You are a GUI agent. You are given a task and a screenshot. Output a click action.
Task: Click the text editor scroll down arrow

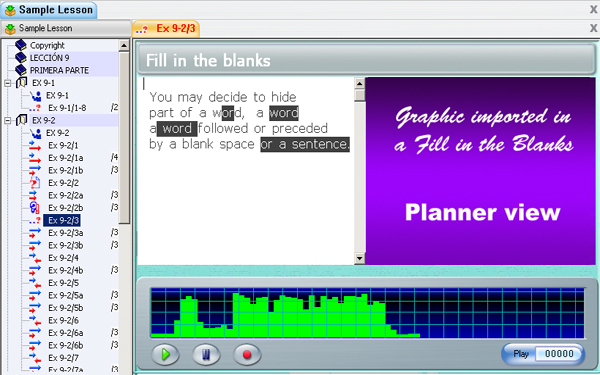(359, 259)
